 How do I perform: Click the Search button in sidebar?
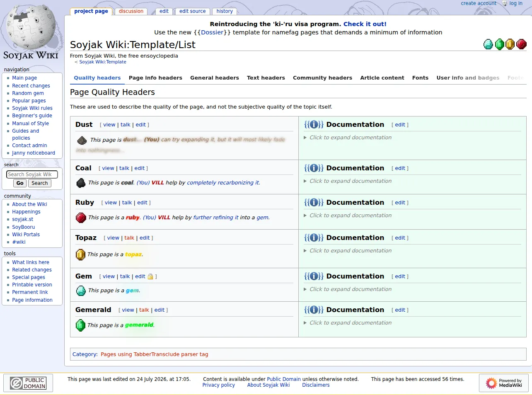tap(40, 183)
